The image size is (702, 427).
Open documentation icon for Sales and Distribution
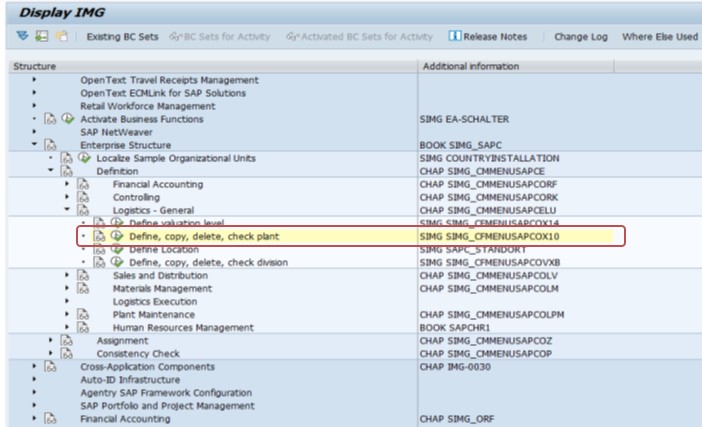[x=83, y=275]
